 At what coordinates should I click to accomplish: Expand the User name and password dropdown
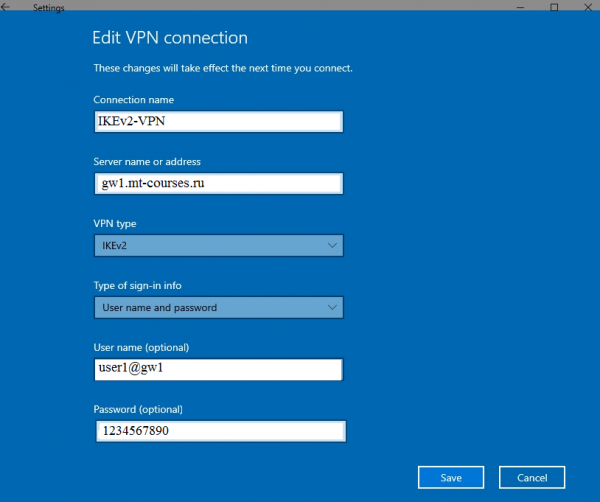[218, 307]
